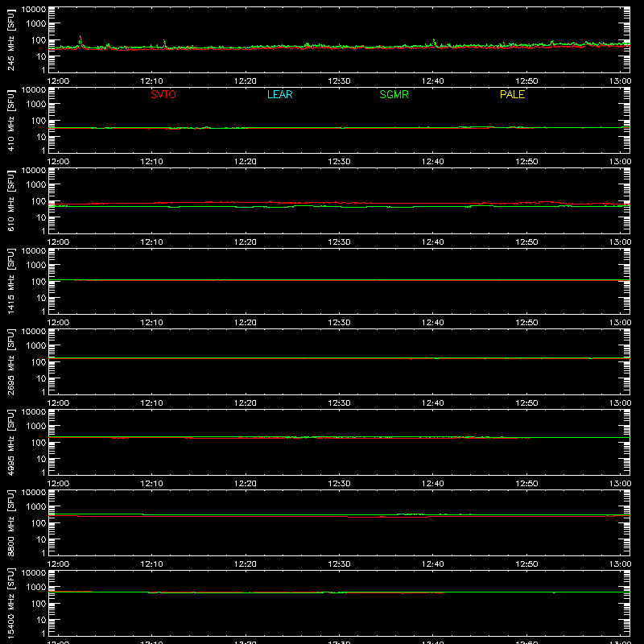644x644 pixels.
Task: Click the 10 tick of 15400 MHz plot
Action: [41, 620]
